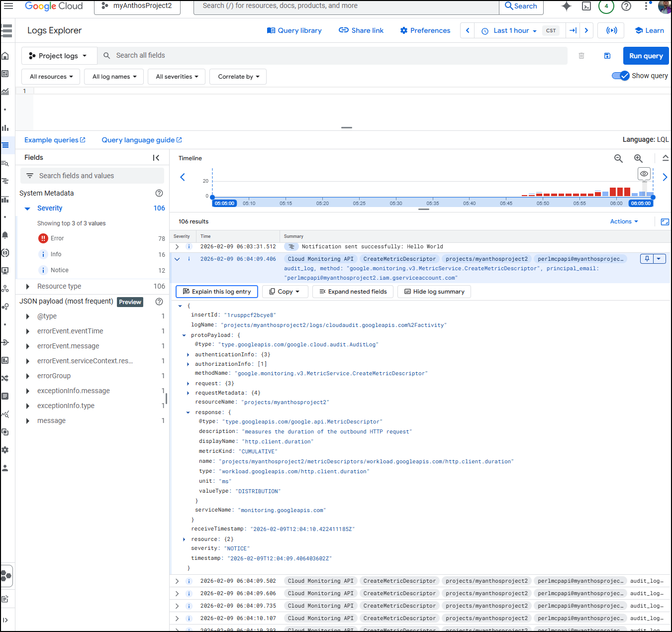Toggle the Show query switch
Screen dimensions: 672x632
pyautogui.click(x=620, y=76)
